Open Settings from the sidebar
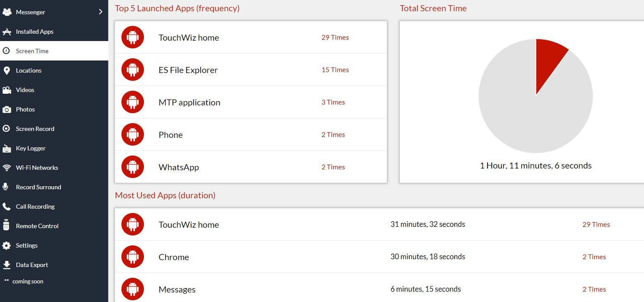The height and width of the screenshot is (302, 644). pyautogui.click(x=27, y=245)
